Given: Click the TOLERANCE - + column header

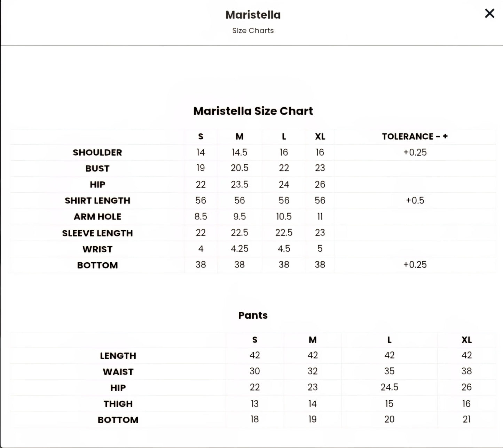Looking at the screenshot, I should [415, 136].
